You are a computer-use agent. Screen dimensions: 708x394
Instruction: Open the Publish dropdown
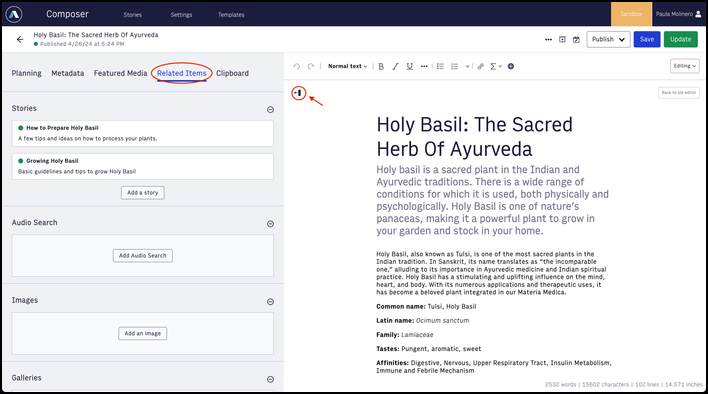click(608, 39)
